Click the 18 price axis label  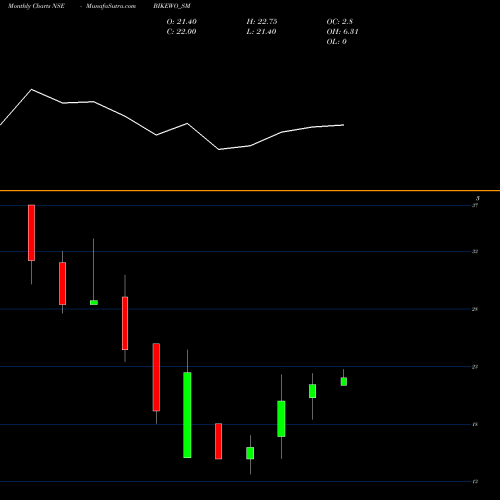475,424
